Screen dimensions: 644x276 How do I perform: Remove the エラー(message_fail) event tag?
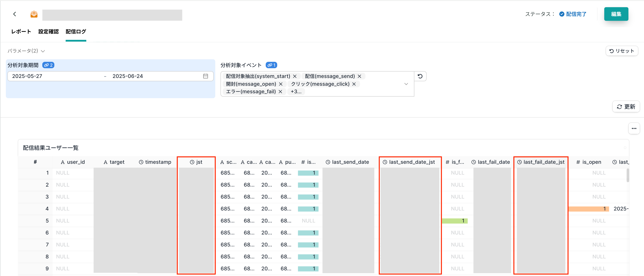(x=280, y=92)
